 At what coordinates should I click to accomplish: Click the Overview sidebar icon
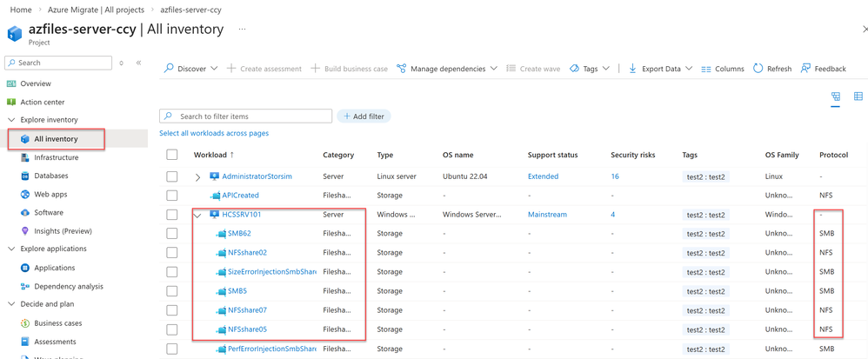coord(11,83)
